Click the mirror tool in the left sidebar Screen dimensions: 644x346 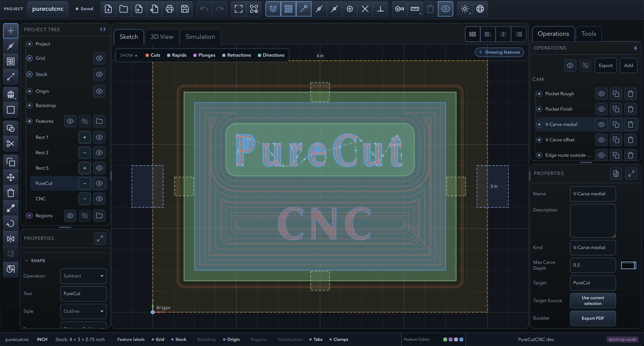(11, 239)
